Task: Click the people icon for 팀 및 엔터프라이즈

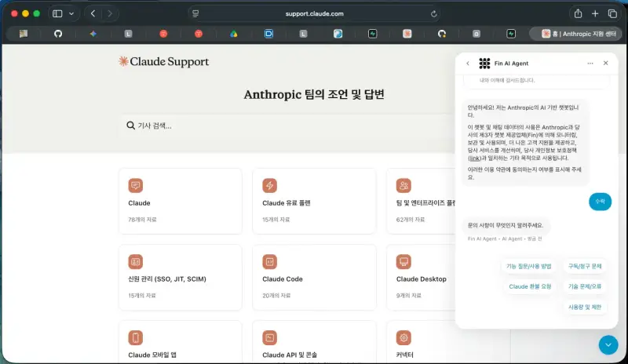Action: (403, 185)
